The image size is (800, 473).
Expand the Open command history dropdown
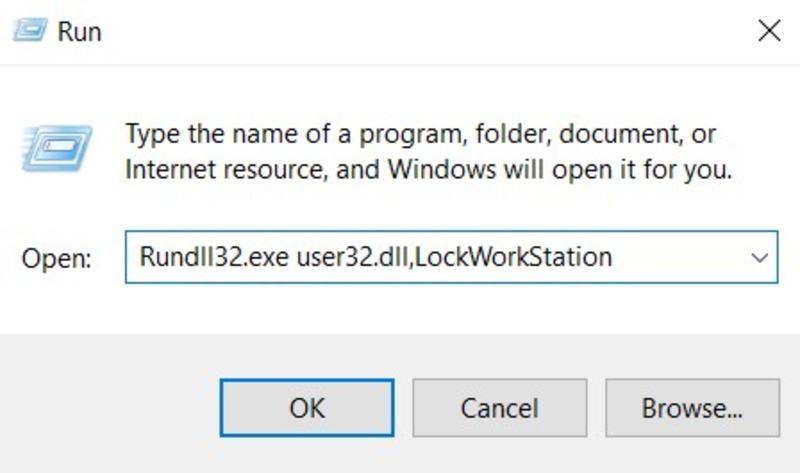point(757,257)
